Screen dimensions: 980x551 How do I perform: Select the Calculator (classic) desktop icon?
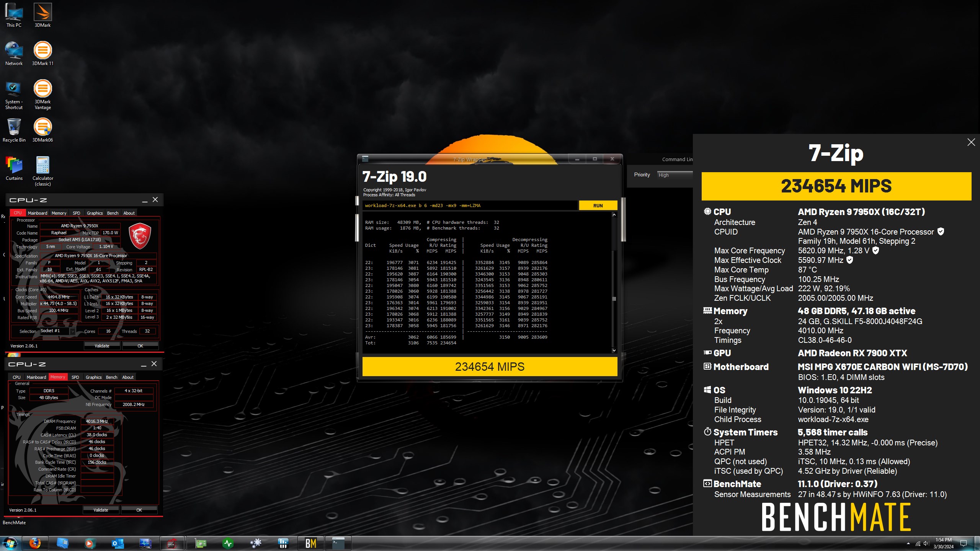point(42,171)
